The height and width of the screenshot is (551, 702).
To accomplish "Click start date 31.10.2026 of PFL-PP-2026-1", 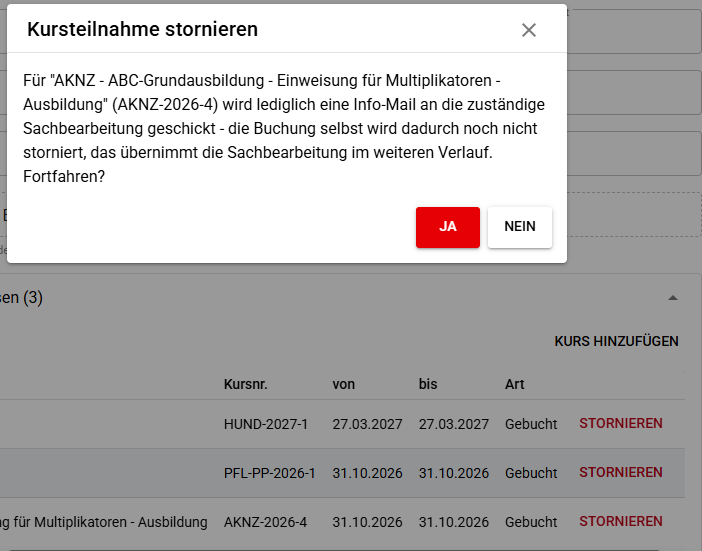I will pos(367,473).
